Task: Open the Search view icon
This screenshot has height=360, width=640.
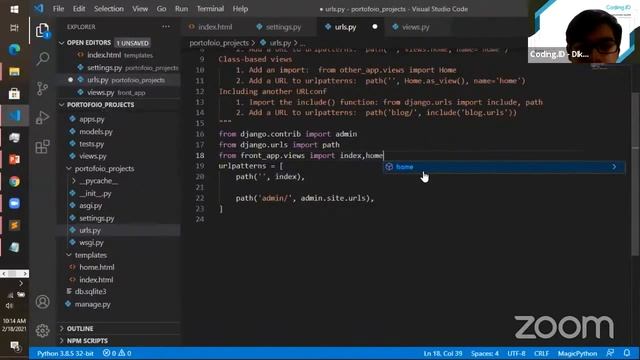Action: (x=42, y=59)
